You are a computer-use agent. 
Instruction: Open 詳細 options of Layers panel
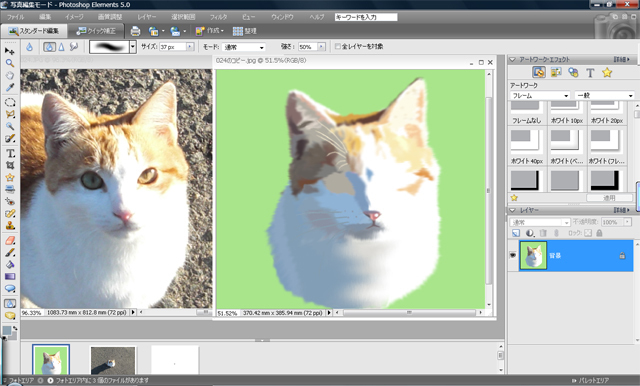point(622,210)
